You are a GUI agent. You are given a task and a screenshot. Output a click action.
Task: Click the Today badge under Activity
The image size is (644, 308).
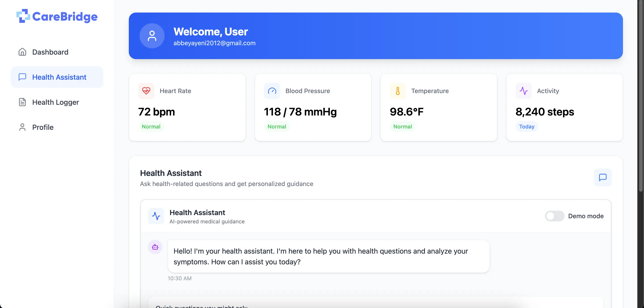point(527,127)
